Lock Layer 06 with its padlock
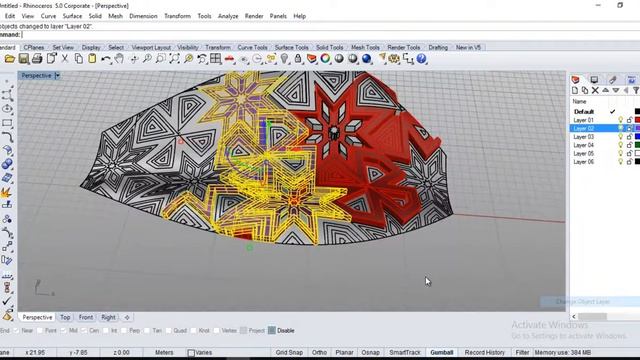 click(629, 162)
